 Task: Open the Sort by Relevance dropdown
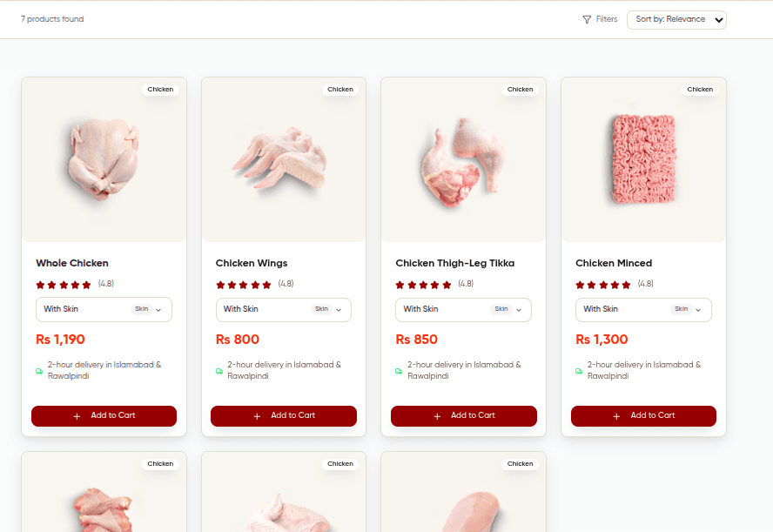coord(676,19)
